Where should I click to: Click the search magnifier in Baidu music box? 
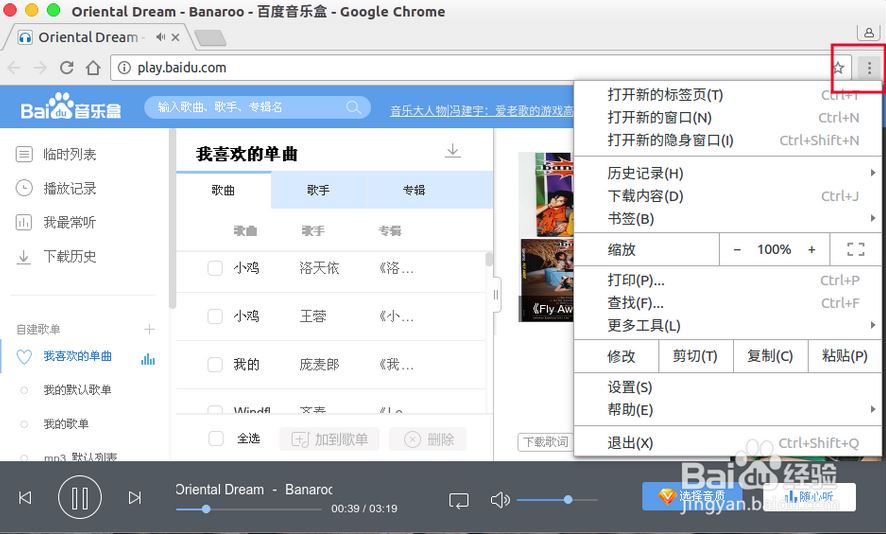tap(354, 107)
